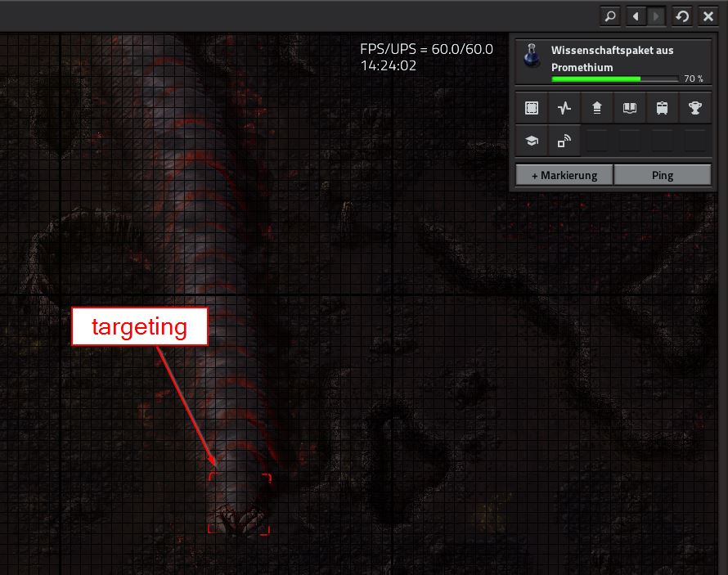Click the red targeting bracket on worm head

coord(239,503)
